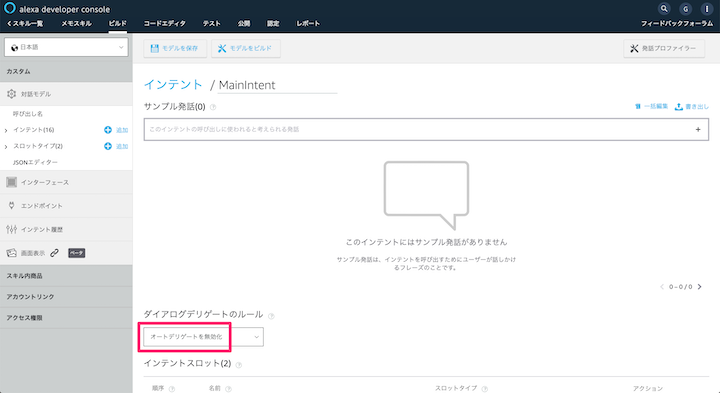720x393 pixels.
Task: Switch to the 公開 tab
Action: tap(244, 23)
